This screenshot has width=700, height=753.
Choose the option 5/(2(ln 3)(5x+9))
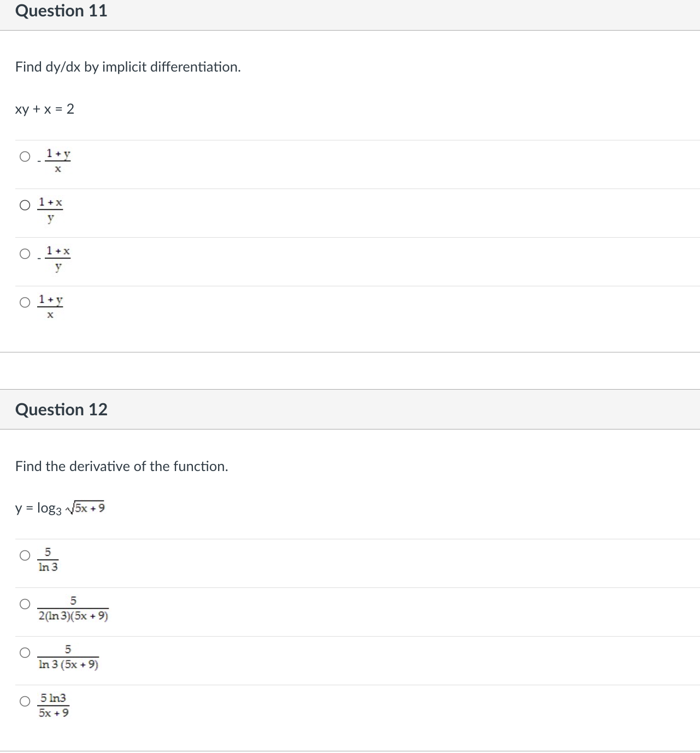tap(25, 603)
